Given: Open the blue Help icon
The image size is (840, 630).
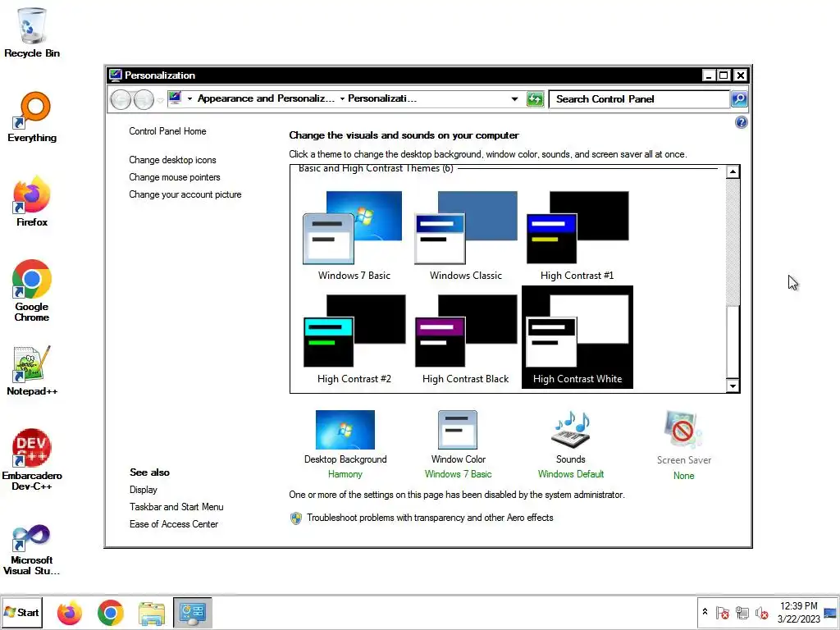Looking at the screenshot, I should coord(741,123).
